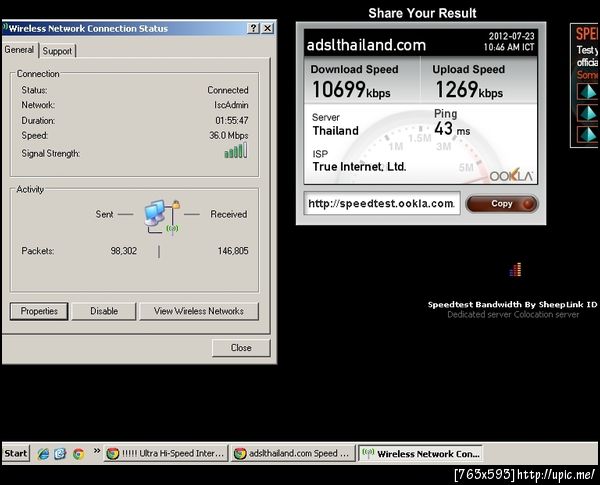Click the 10699 kbps download speed value
Screen dimensions: 600x485
[351, 90]
